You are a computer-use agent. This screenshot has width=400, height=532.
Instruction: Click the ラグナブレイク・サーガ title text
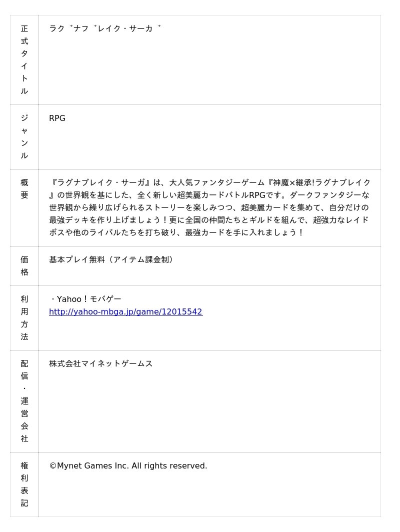coord(105,28)
